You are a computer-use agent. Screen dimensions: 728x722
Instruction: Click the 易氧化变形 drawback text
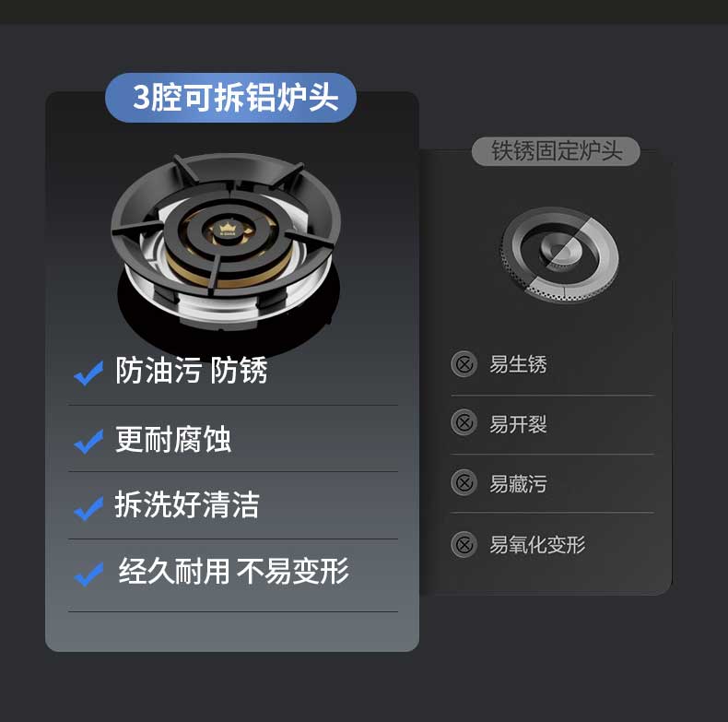point(537,545)
